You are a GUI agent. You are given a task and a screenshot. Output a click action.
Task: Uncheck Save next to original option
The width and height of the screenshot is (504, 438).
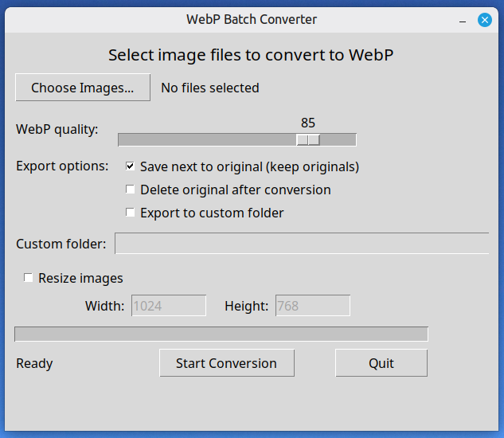point(131,167)
